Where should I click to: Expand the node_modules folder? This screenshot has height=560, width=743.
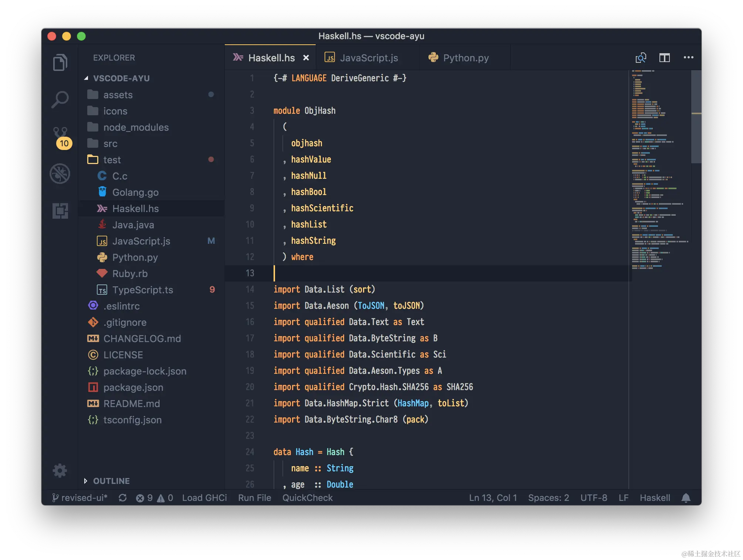pyautogui.click(x=136, y=127)
